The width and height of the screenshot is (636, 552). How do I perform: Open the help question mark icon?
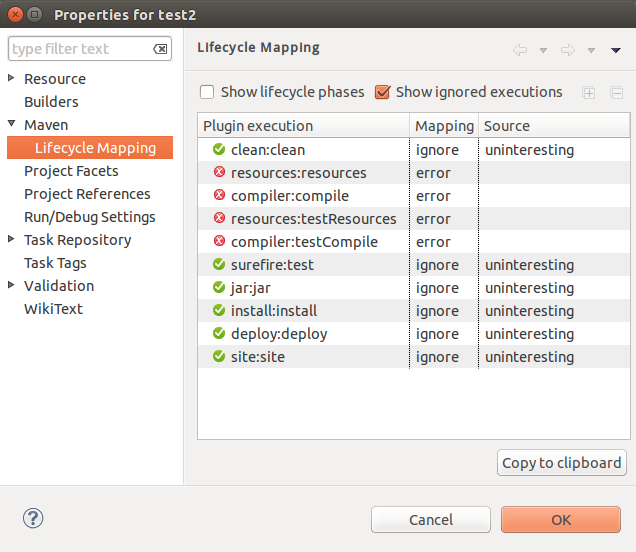(x=33, y=518)
